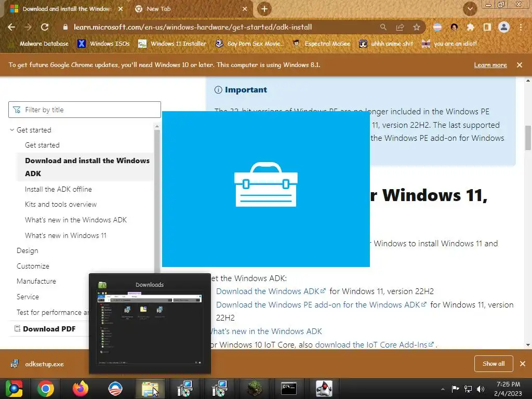Image resolution: width=532 pixels, height=399 pixels.
Task: Show hidden system tray icons
Action: [443, 389]
